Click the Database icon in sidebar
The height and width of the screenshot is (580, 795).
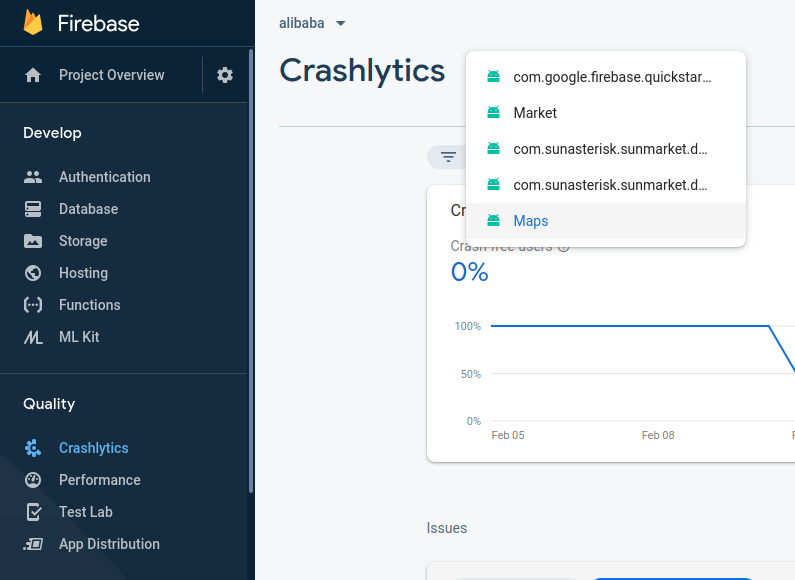(33, 209)
